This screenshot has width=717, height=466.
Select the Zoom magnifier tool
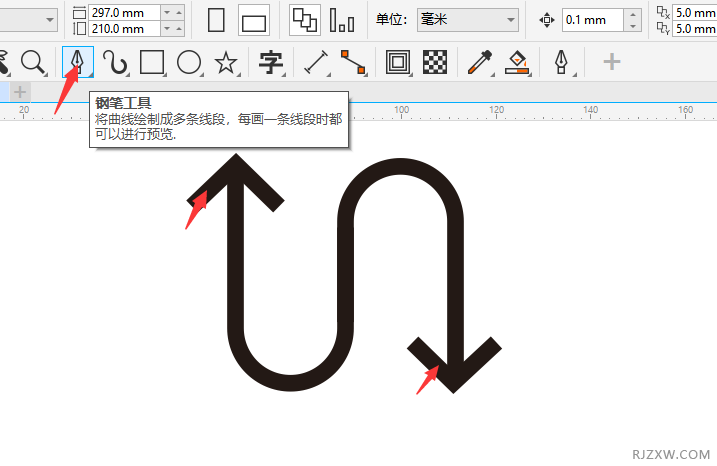click(x=33, y=62)
